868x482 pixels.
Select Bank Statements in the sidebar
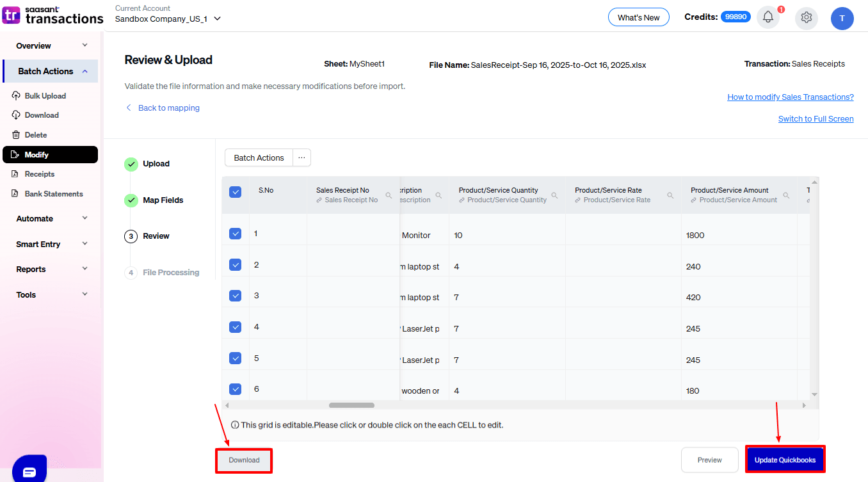(x=54, y=194)
